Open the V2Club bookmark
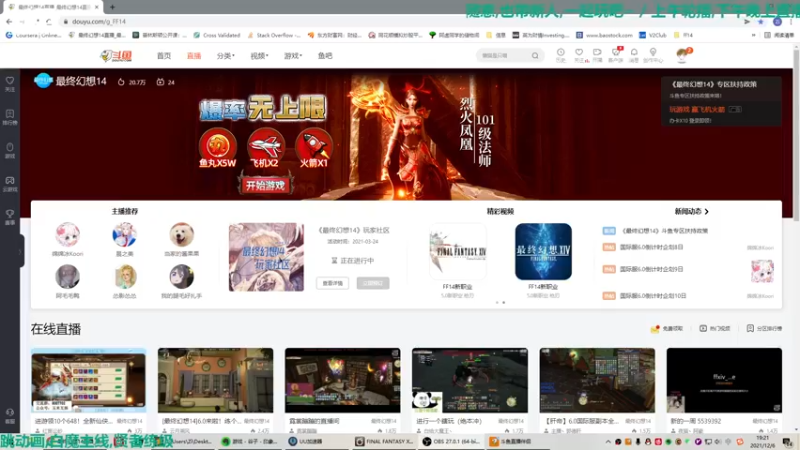The width and height of the screenshot is (800, 450). [653, 35]
